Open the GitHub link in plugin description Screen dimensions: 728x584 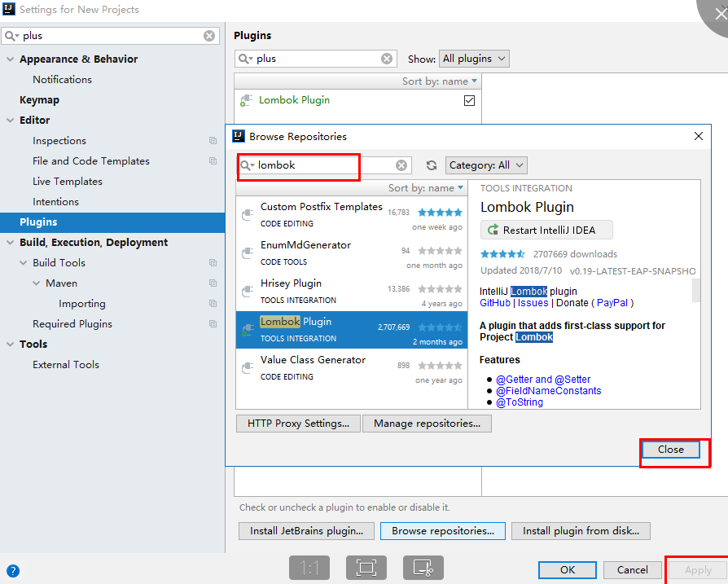pyautogui.click(x=495, y=303)
